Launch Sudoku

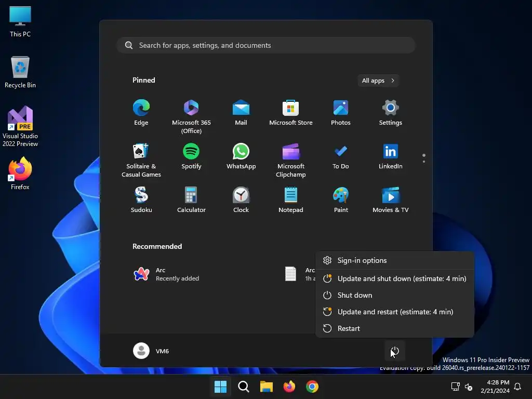pos(141,200)
